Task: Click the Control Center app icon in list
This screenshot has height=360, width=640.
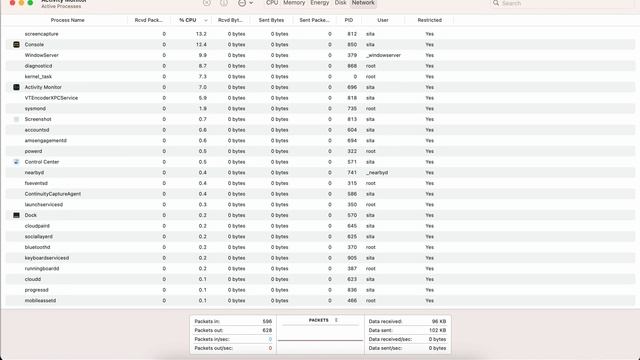Action: tap(16, 162)
